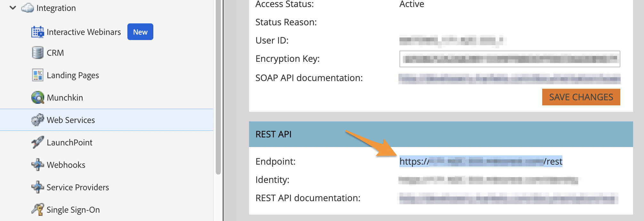Open Service Providers

[x=78, y=187]
